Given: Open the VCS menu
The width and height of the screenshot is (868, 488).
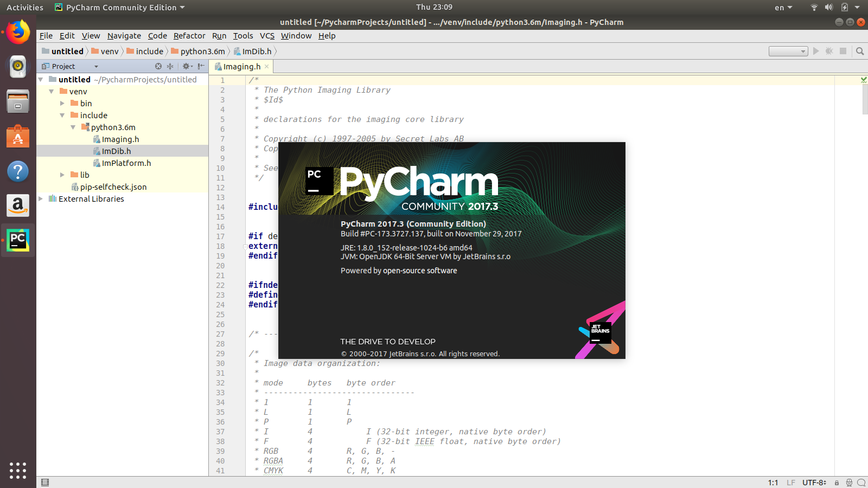Looking at the screenshot, I should pos(267,36).
